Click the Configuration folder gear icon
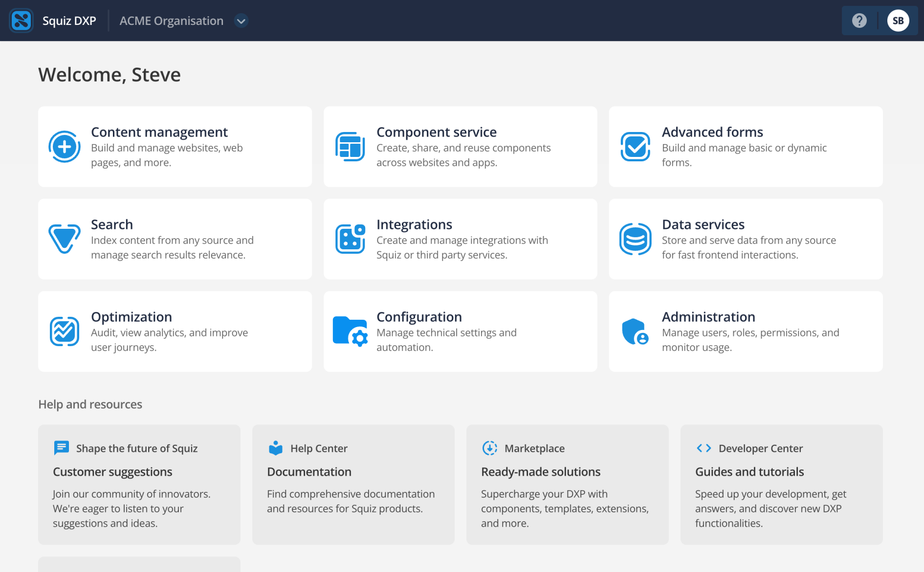This screenshot has width=924, height=572. tap(350, 331)
